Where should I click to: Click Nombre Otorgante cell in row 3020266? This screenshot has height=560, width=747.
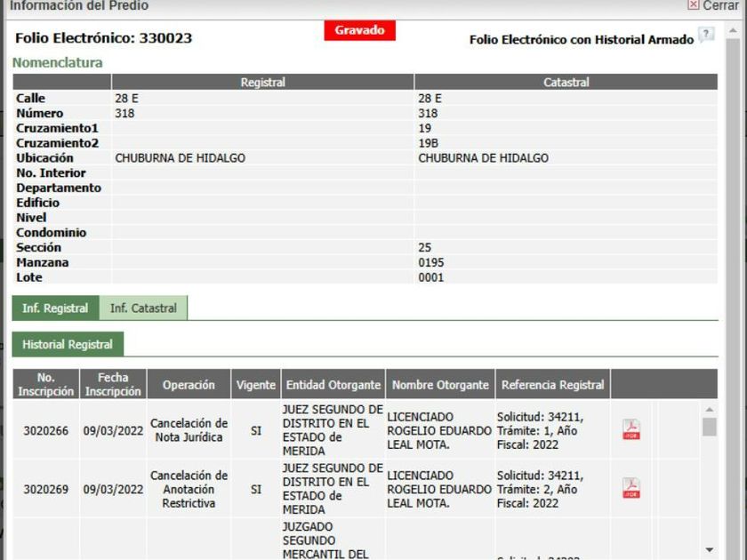coord(438,430)
